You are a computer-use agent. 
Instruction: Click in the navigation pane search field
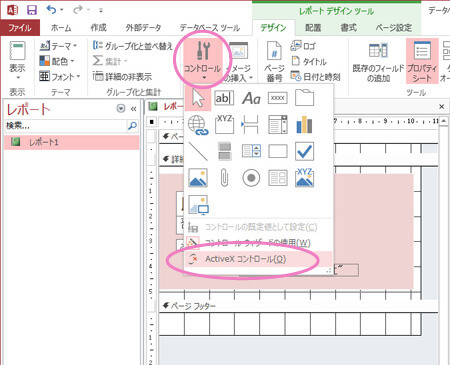tap(66, 126)
